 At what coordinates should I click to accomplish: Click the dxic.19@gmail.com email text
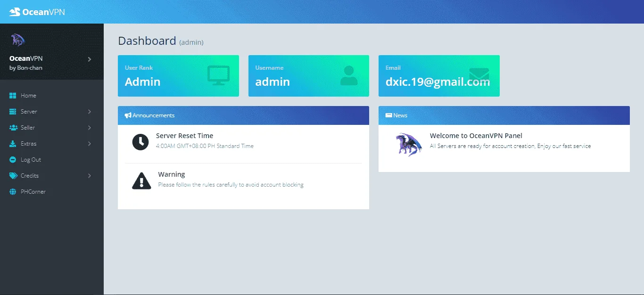(438, 82)
